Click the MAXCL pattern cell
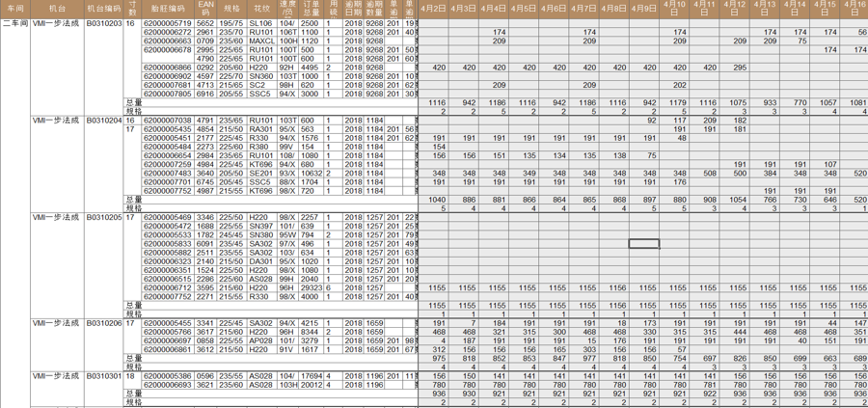Screen dimensions: 868x408 coord(261,41)
